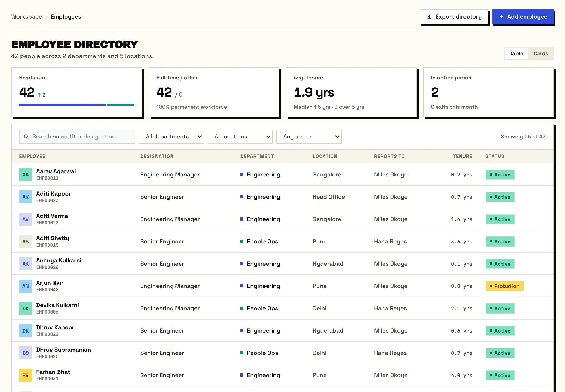Click the search magnifier icon

point(26,137)
